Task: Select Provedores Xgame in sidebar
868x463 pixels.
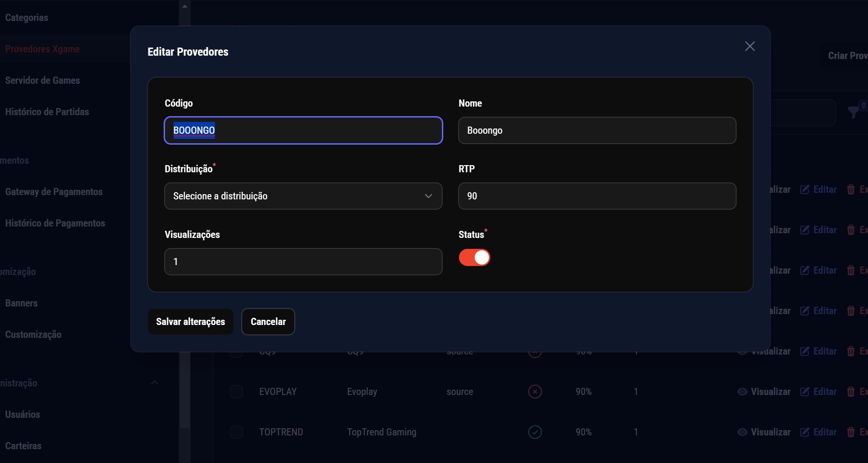Action: pos(42,49)
